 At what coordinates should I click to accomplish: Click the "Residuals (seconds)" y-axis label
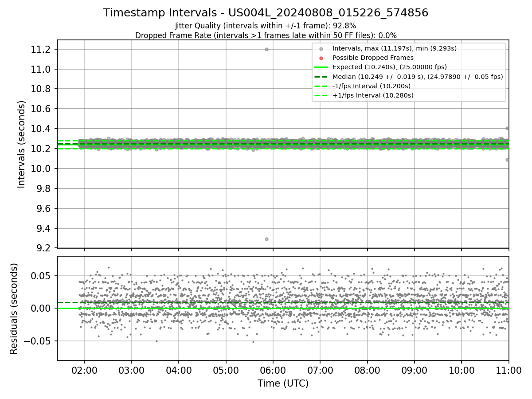tap(14, 309)
